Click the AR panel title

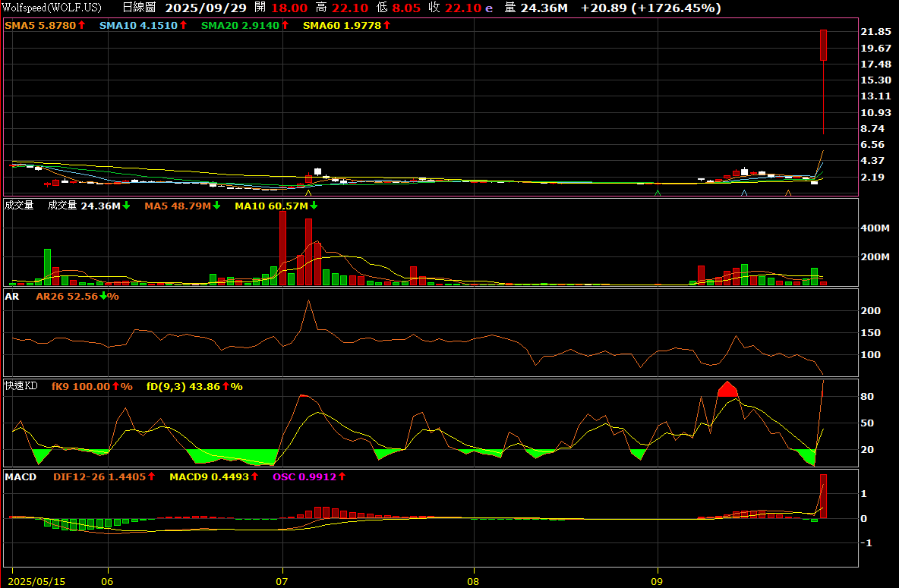(12, 297)
